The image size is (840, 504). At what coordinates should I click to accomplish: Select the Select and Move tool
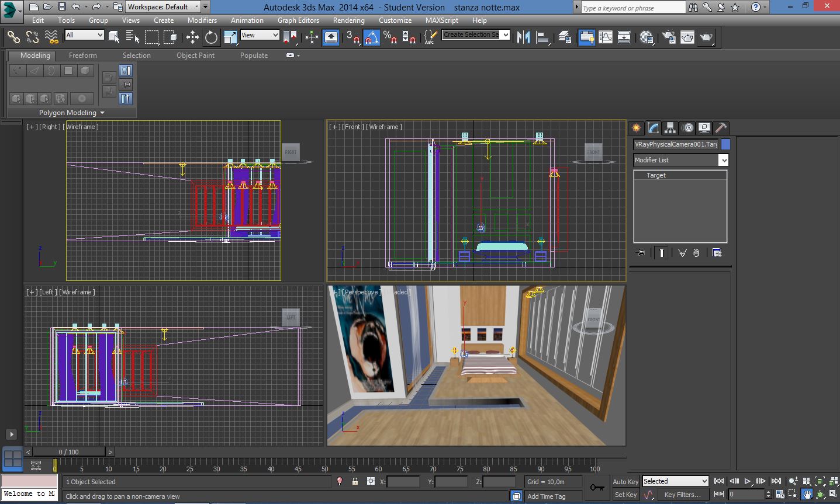[192, 37]
